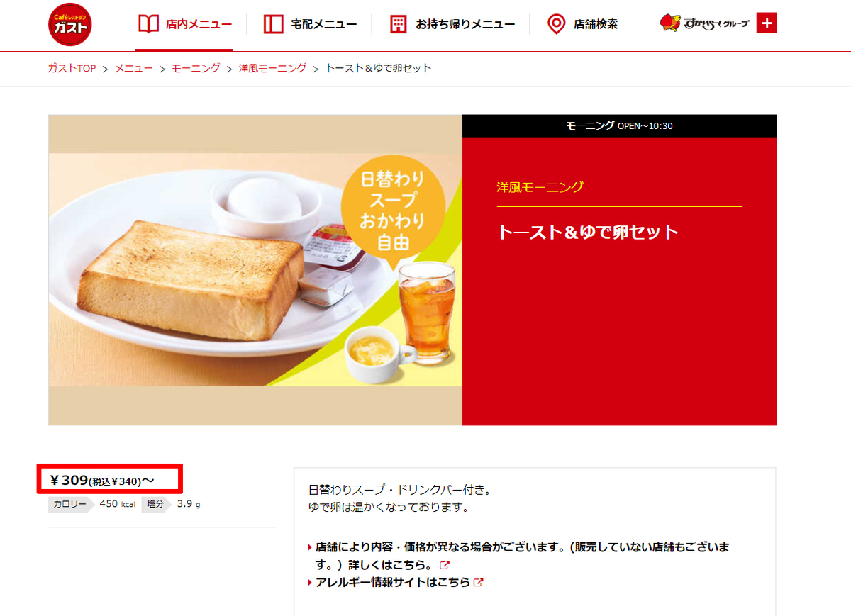This screenshot has height=616, width=851.
Task: Select お持ち帰りメニュー in the header
Action: click(x=452, y=25)
